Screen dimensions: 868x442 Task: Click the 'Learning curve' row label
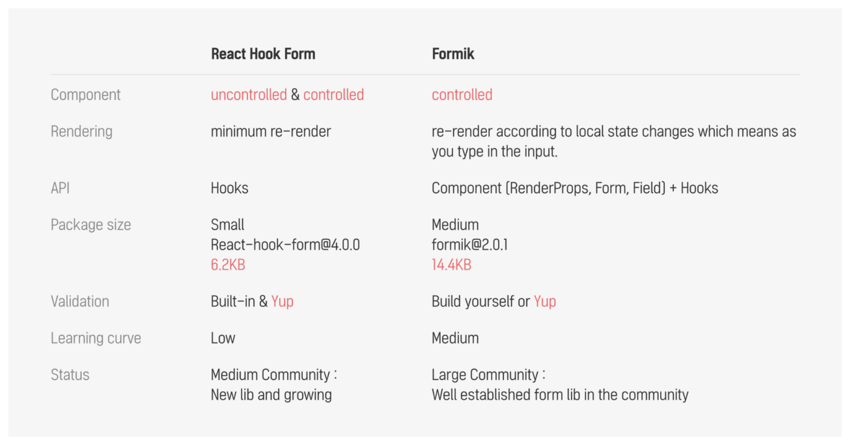(96, 338)
